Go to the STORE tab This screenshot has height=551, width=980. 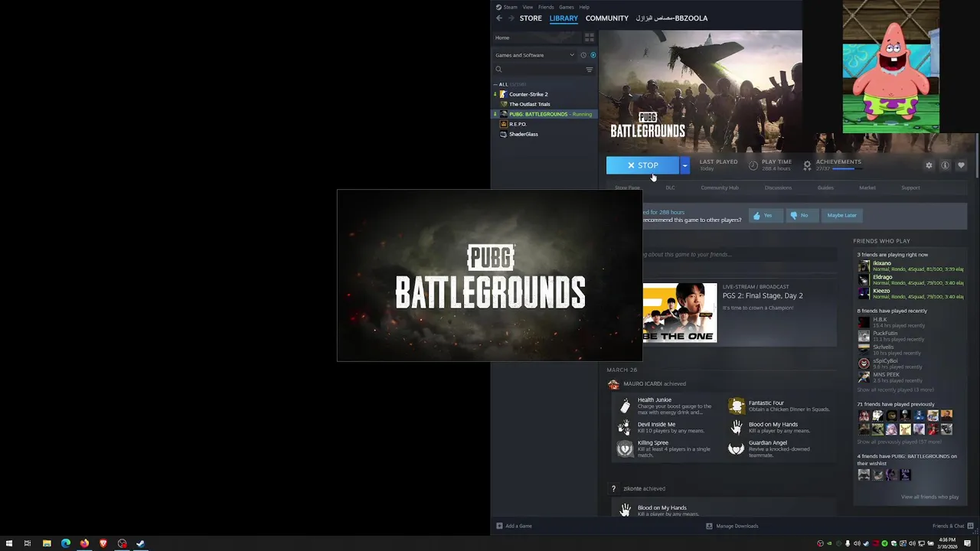coord(531,18)
